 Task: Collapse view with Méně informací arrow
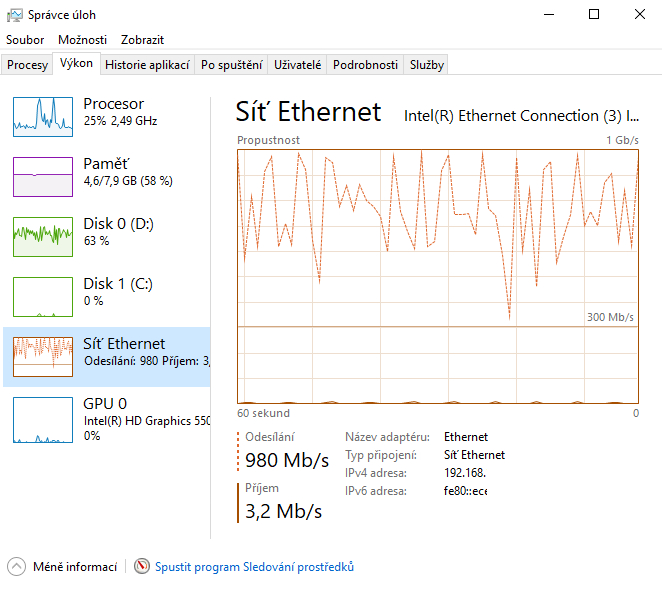tap(16, 567)
